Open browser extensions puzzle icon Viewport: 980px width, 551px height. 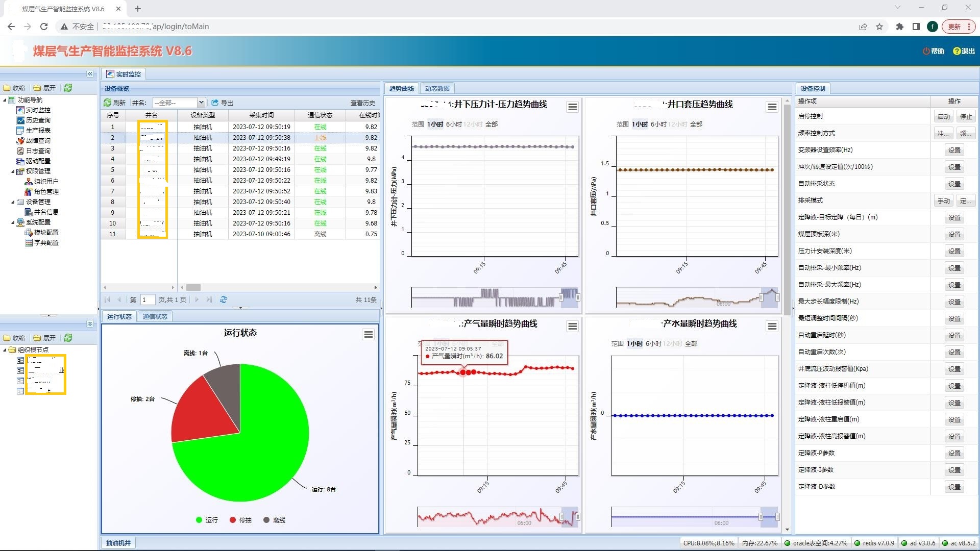click(x=899, y=27)
